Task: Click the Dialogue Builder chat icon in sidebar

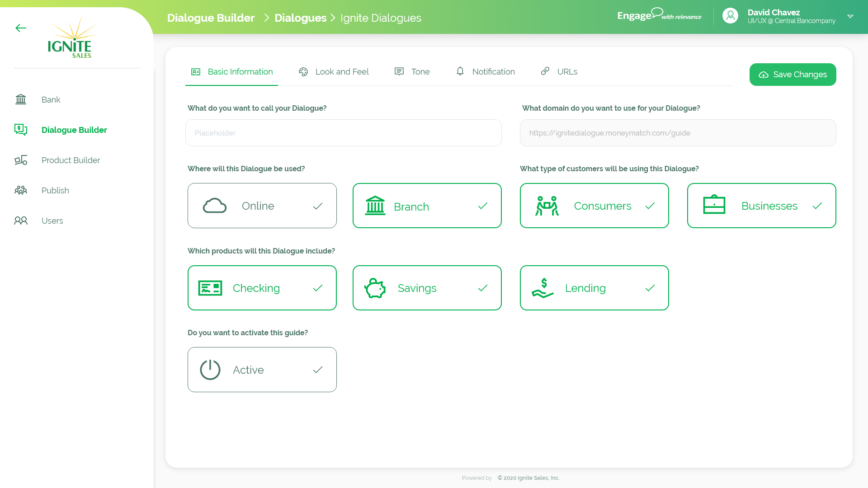Action: click(x=21, y=130)
